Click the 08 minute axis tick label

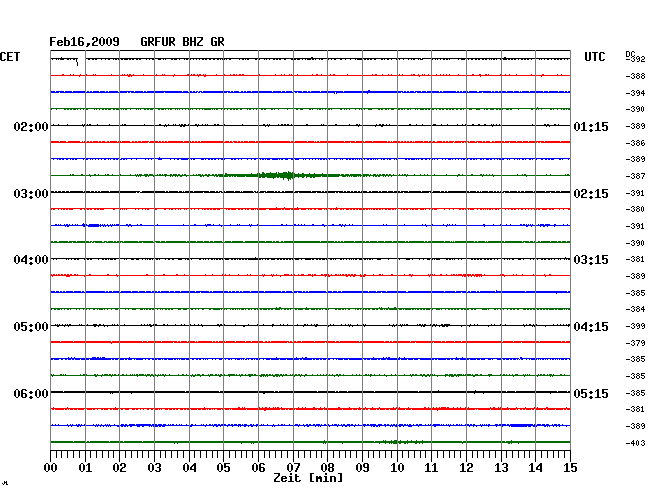pos(327,468)
